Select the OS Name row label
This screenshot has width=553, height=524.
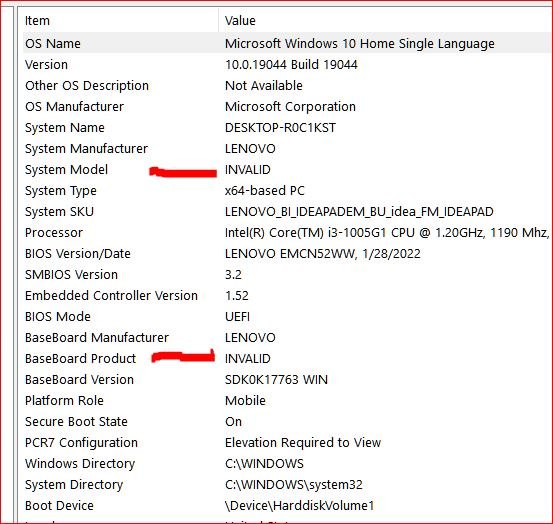point(53,44)
